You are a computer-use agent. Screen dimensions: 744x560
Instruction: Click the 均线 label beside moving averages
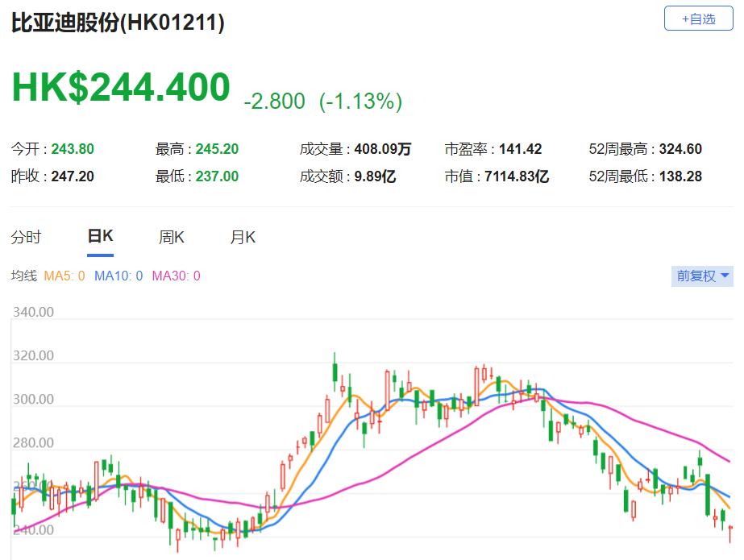pyautogui.click(x=23, y=276)
